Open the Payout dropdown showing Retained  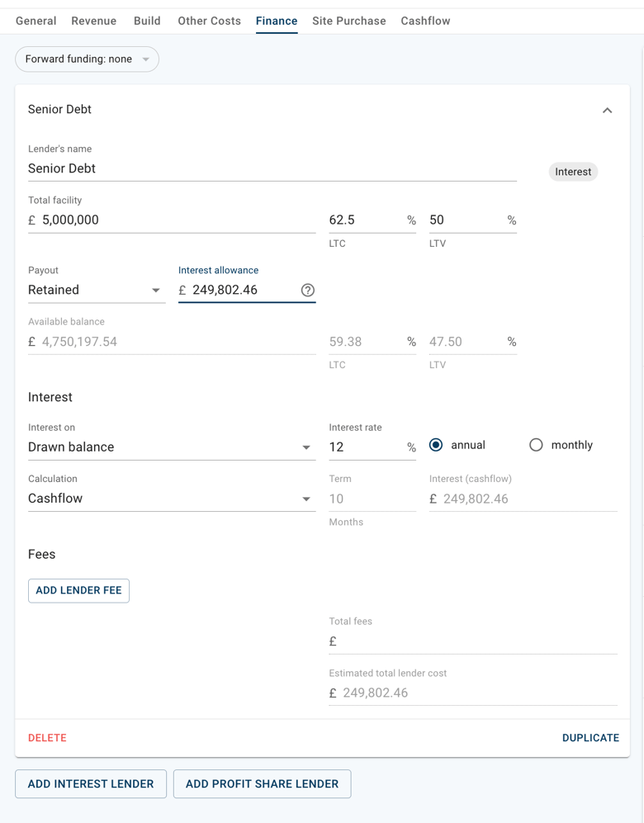click(97, 290)
